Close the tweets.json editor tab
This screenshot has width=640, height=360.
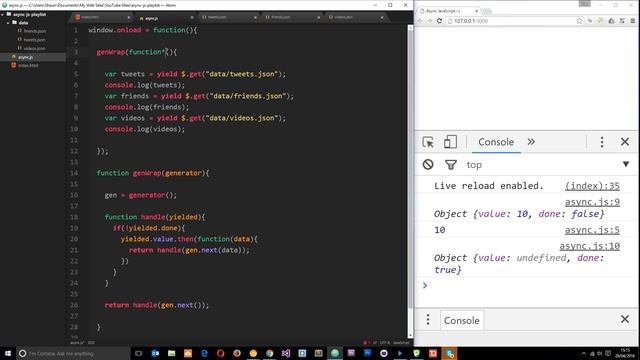[x=255, y=18]
